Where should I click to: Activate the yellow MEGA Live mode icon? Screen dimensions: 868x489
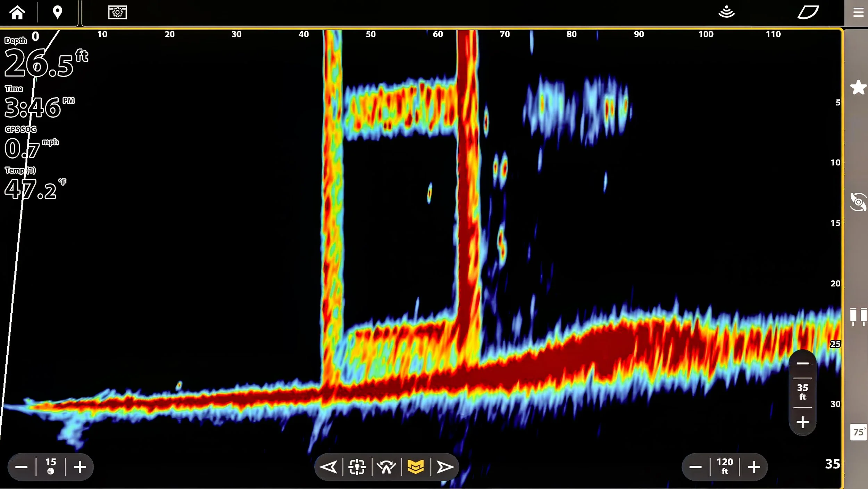tap(417, 467)
